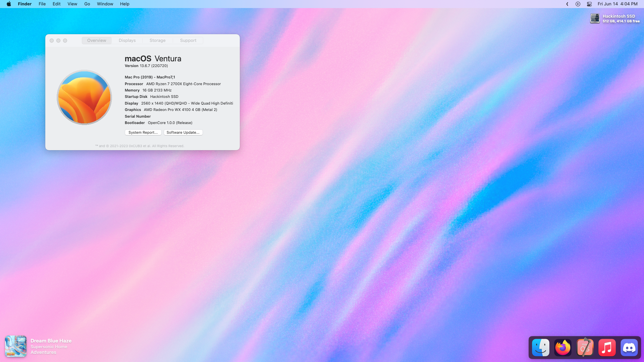644x362 pixels.
Task: Click the 0xCUB3 copyright footer text
Action: (140, 146)
